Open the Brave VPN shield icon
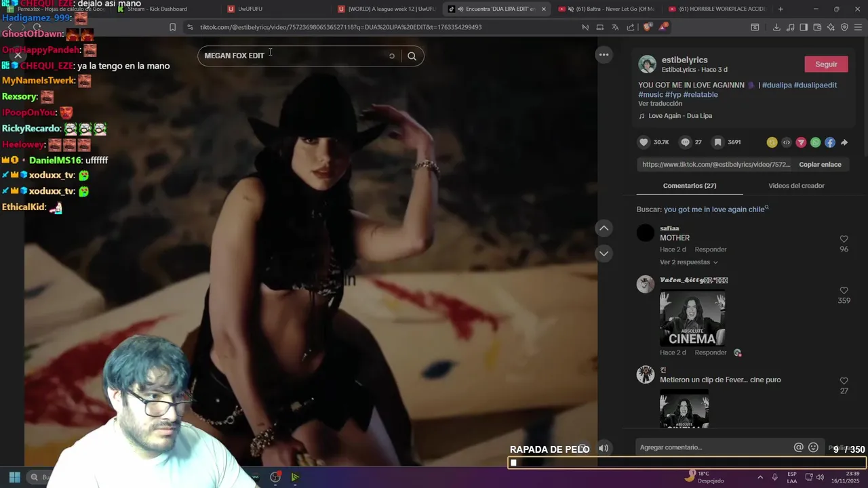Viewport: 868px width, 488px height. pyautogui.click(x=844, y=27)
